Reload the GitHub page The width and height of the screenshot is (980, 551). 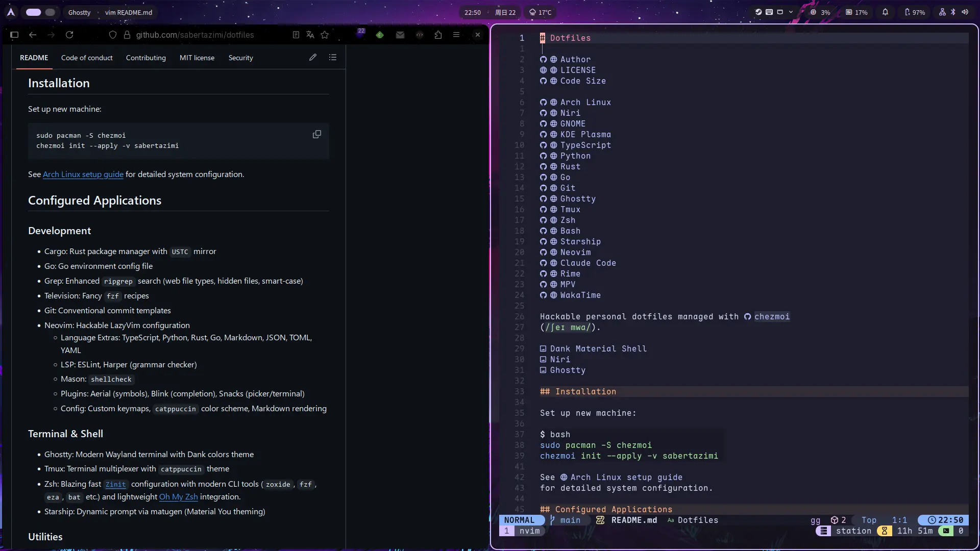coord(69,35)
